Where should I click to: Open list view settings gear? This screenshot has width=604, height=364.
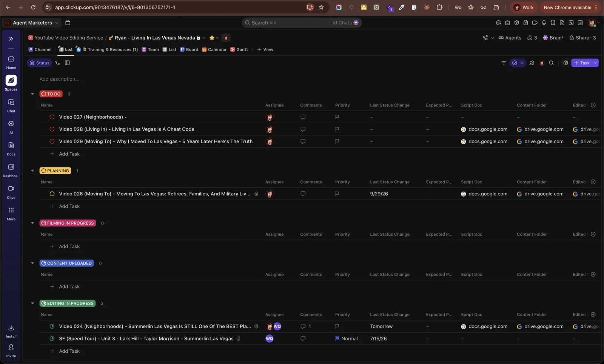point(565,63)
